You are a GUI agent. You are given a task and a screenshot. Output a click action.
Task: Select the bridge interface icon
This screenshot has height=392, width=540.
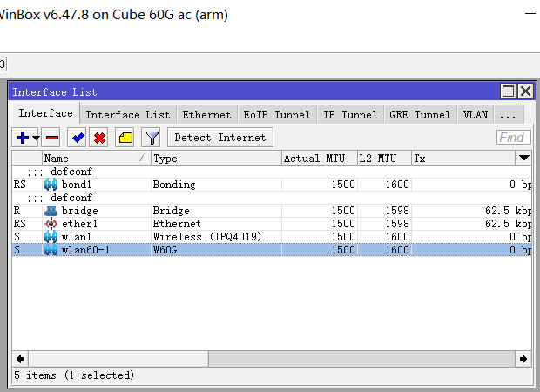tap(51, 211)
